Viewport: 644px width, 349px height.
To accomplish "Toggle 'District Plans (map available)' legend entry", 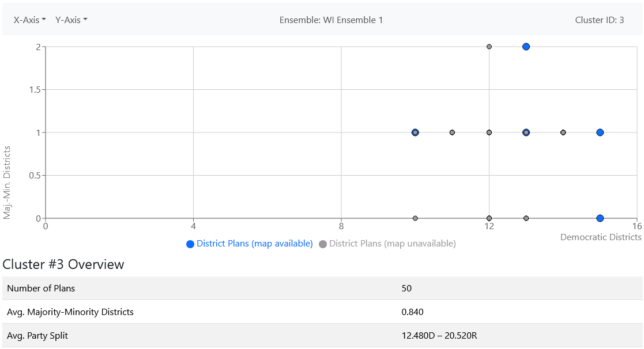I will tap(249, 244).
